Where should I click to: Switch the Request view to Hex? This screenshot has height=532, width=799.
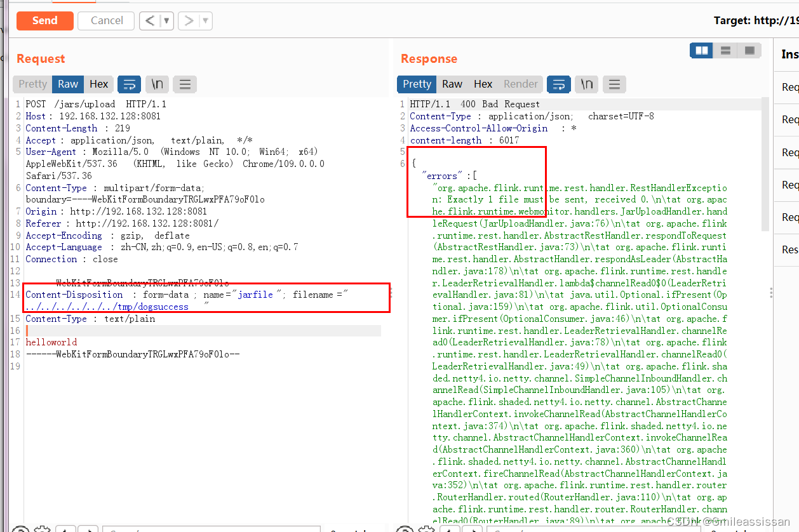99,84
